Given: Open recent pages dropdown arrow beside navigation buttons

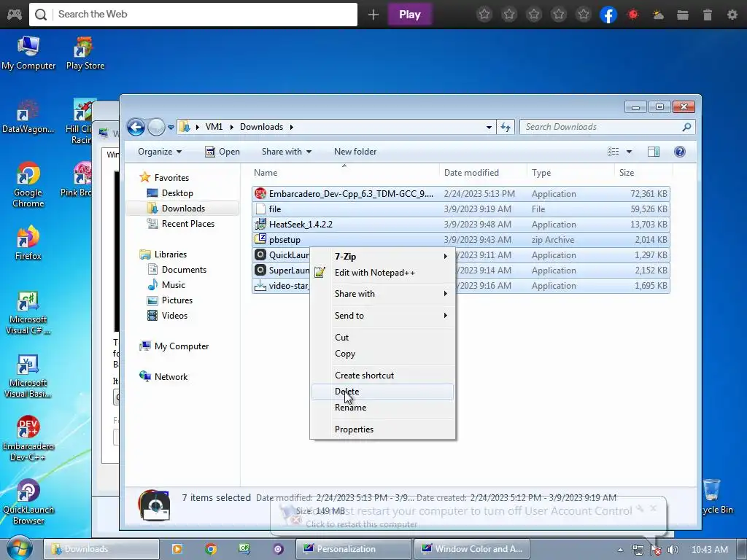Looking at the screenshot, I should click(171, 128).
